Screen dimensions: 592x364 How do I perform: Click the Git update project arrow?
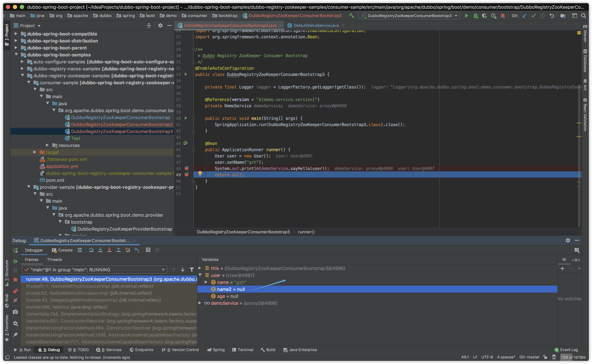[x=524, y=16]
